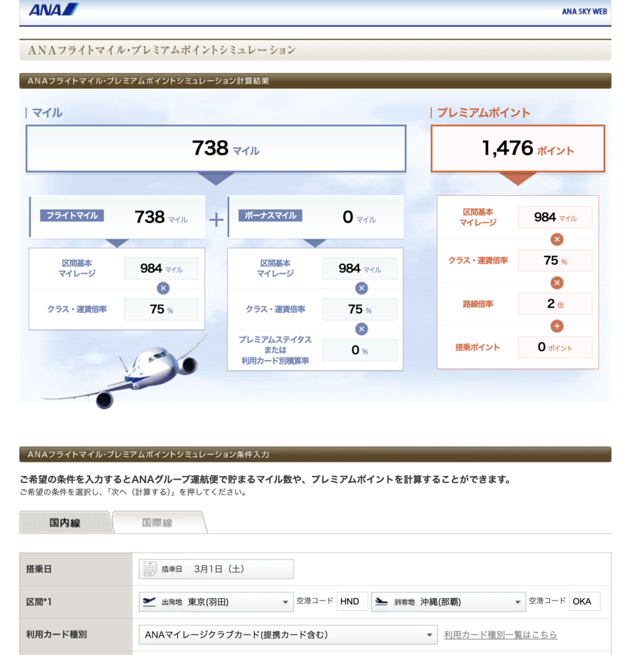
Task: Click the プレミアムポイント section heading
Action: tap(483, 113)
